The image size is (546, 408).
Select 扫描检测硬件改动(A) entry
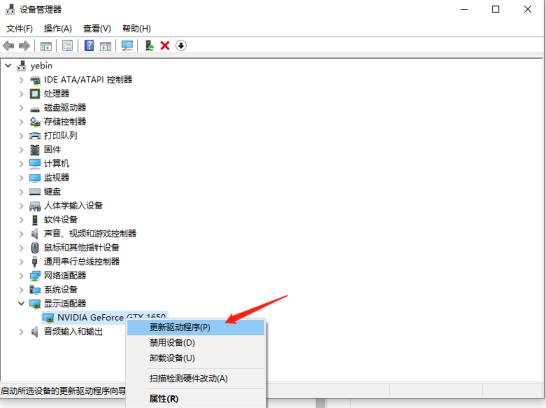(x=196, y=378)
